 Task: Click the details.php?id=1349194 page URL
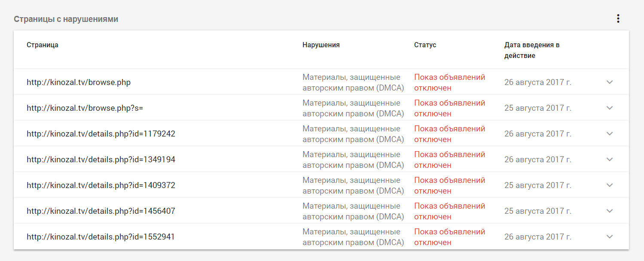101,160
